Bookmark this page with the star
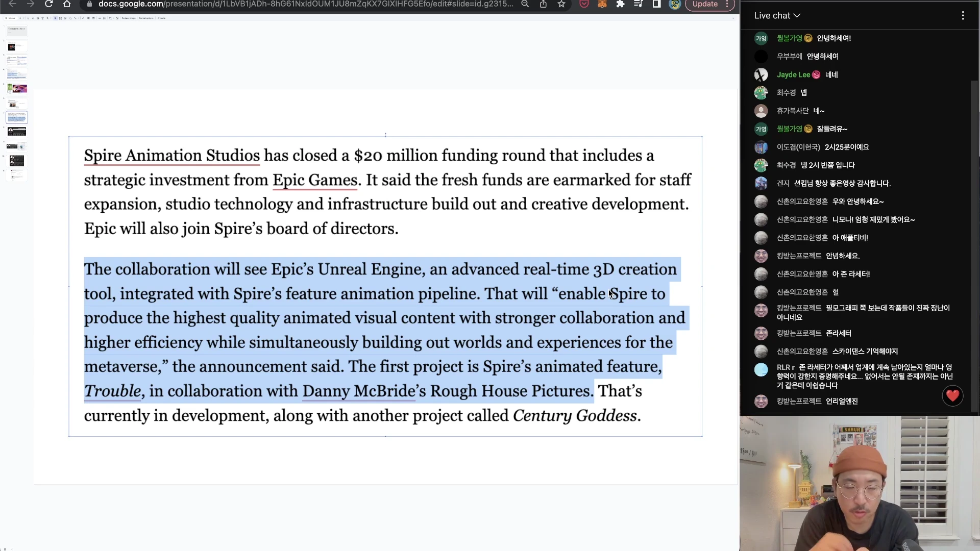Screen dimensions: 980x551 tap(561, 4)
